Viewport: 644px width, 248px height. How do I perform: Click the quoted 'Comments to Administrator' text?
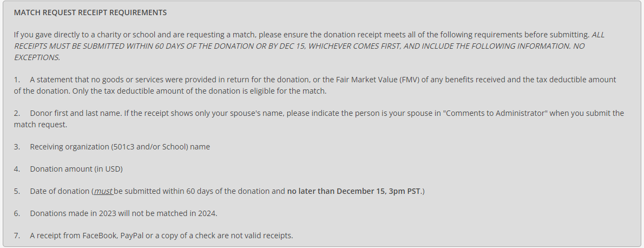[x=495, y=114]
